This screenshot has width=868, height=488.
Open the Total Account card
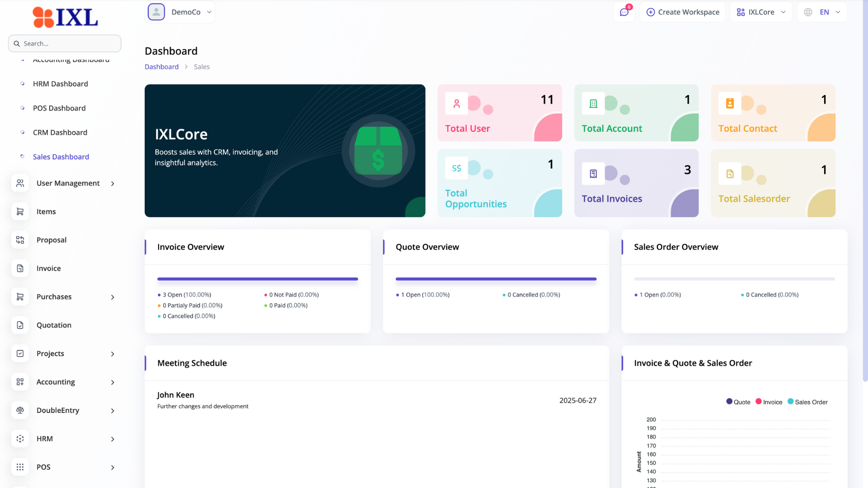click(x=636, y=113)
